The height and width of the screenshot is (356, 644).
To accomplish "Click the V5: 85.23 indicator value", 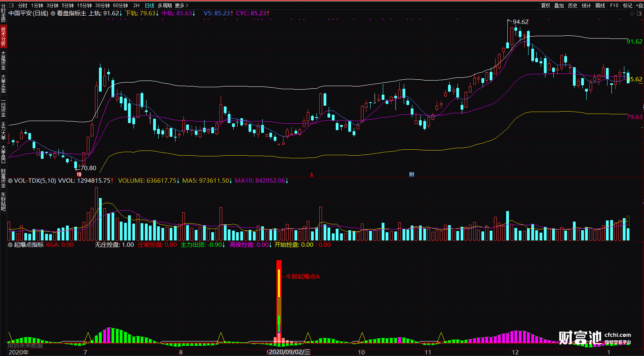I will coord(219,13).
